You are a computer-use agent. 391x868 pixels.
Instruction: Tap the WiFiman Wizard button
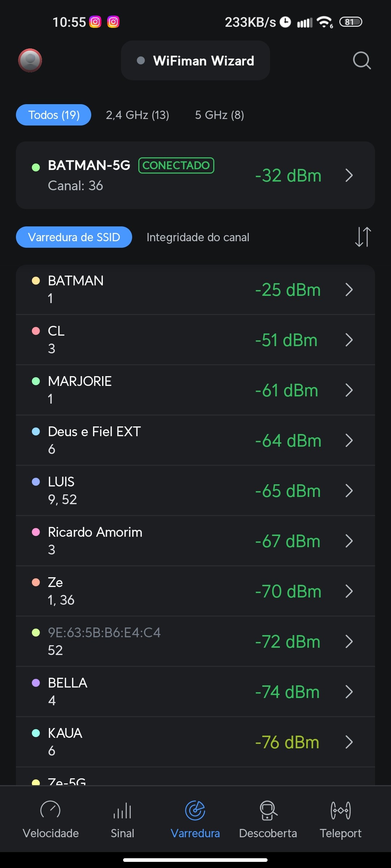(195, 61)
